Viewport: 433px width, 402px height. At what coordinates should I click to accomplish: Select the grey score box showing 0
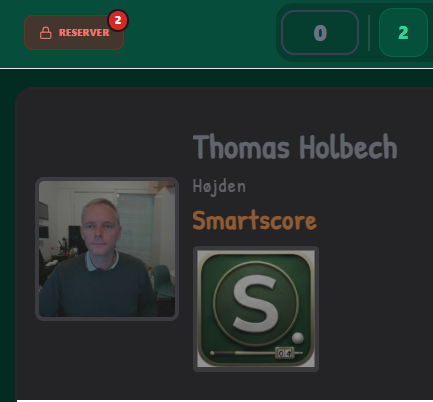(x=320, y=33)
